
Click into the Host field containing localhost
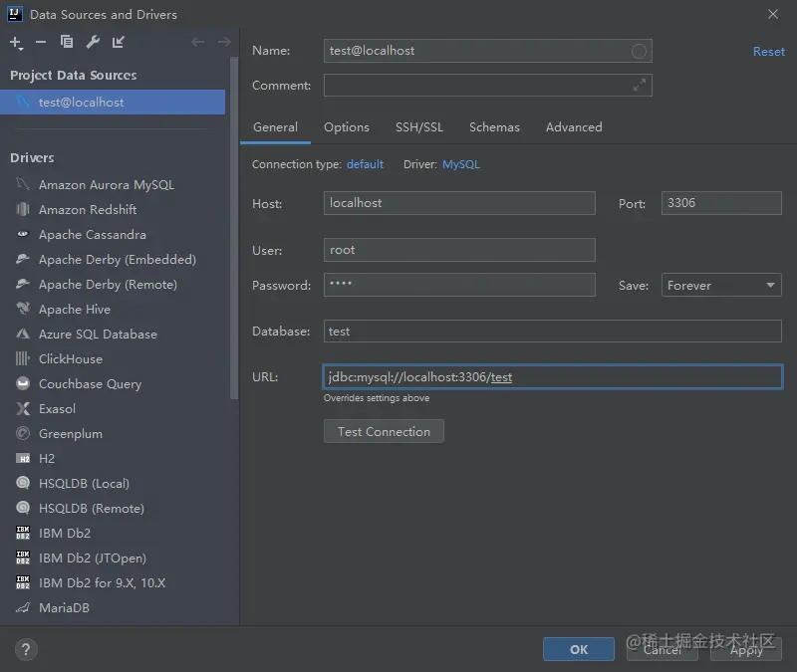click(x=459, y=203)
